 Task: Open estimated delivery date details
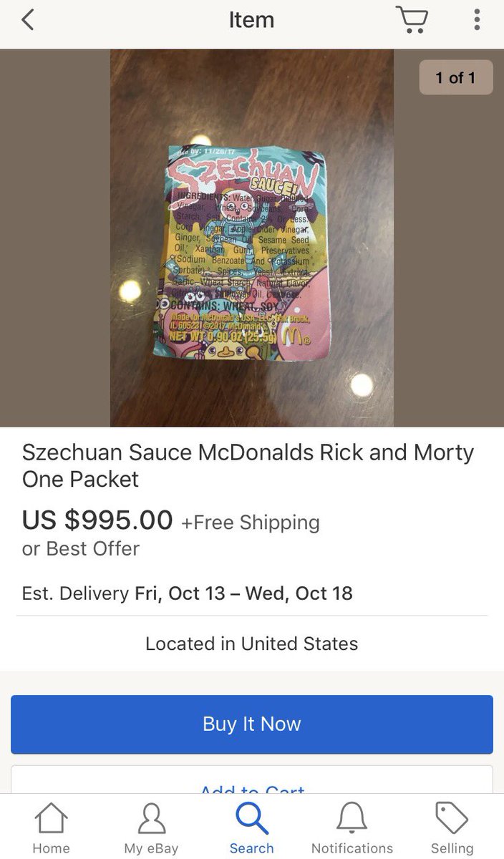(188, 593)
